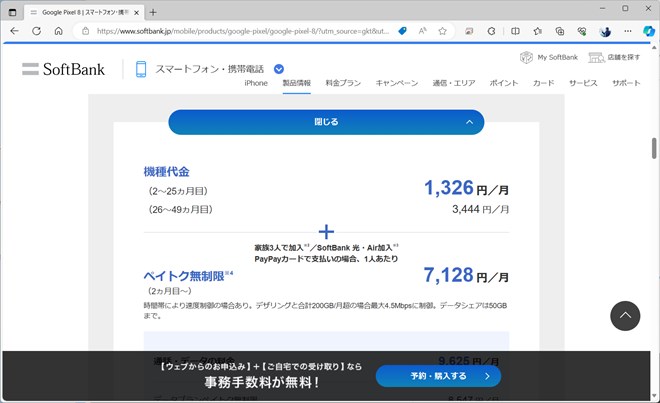Close the Google Pixel 8 tab
660x403 pixels.
[x=136, y=13]
